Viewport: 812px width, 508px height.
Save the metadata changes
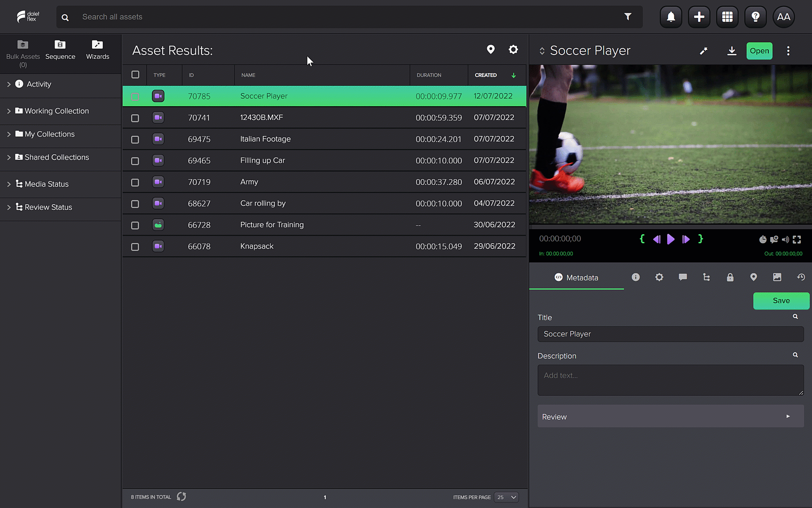(781, 301)
